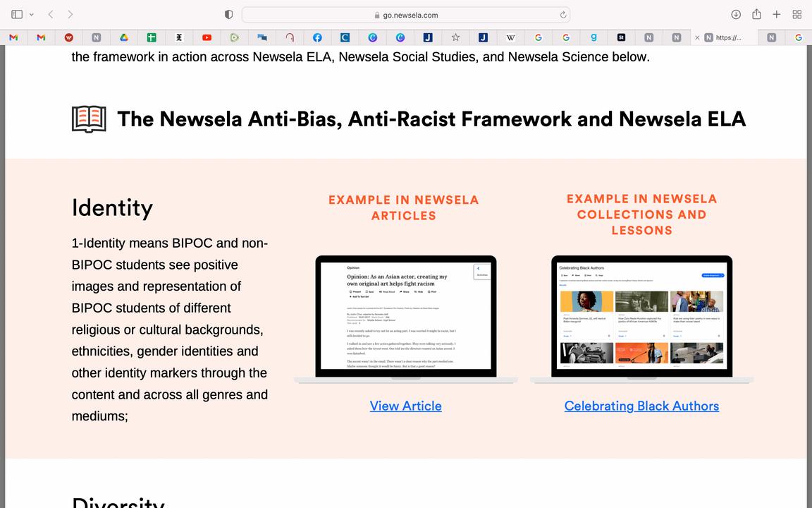Reload the current page

click(563, 15)
